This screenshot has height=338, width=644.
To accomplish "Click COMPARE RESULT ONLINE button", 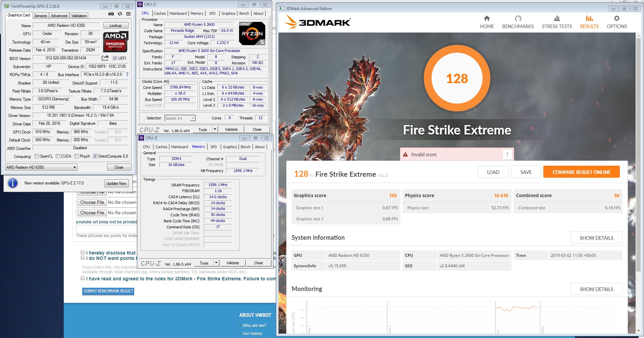I will [x=581, y=172].
